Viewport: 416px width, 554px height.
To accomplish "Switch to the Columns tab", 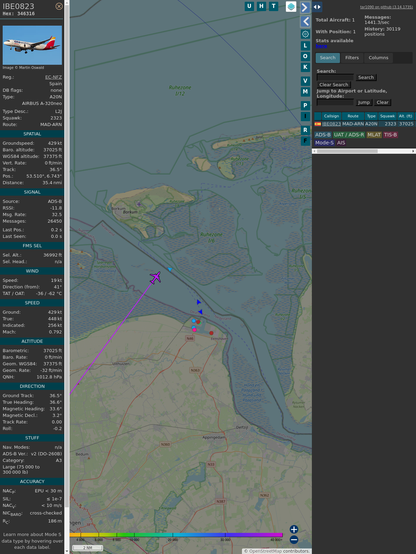I will coord(378,58).
